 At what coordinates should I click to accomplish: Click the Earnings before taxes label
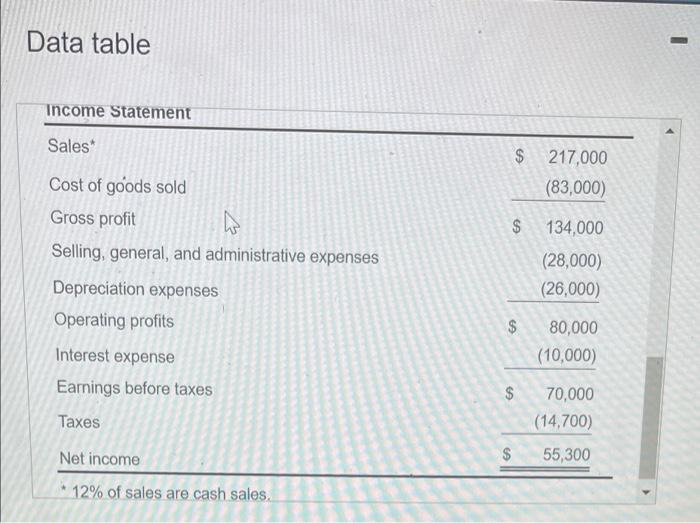[x=134, y=388]
